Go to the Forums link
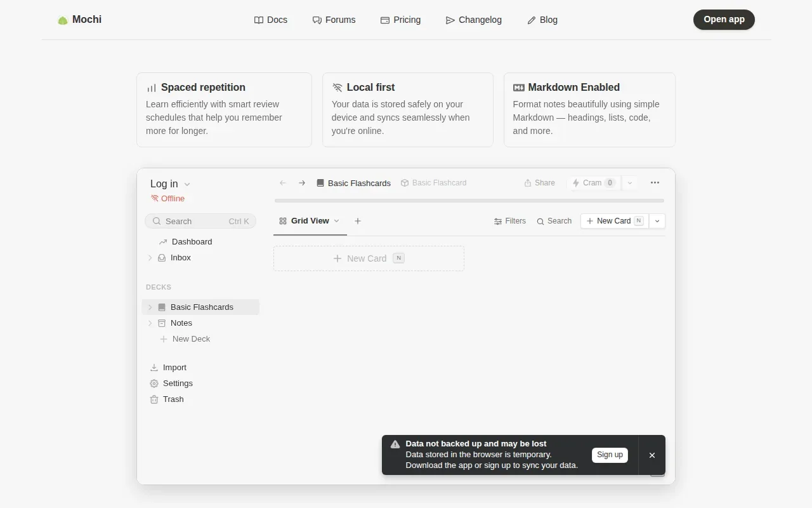Screen dimensions: 812x508 click(x=334, y=20)
